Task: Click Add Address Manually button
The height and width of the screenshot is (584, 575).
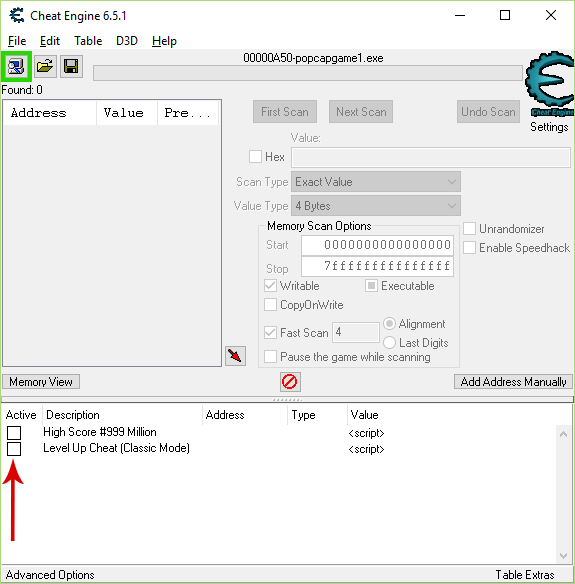Action: (513, 382)
